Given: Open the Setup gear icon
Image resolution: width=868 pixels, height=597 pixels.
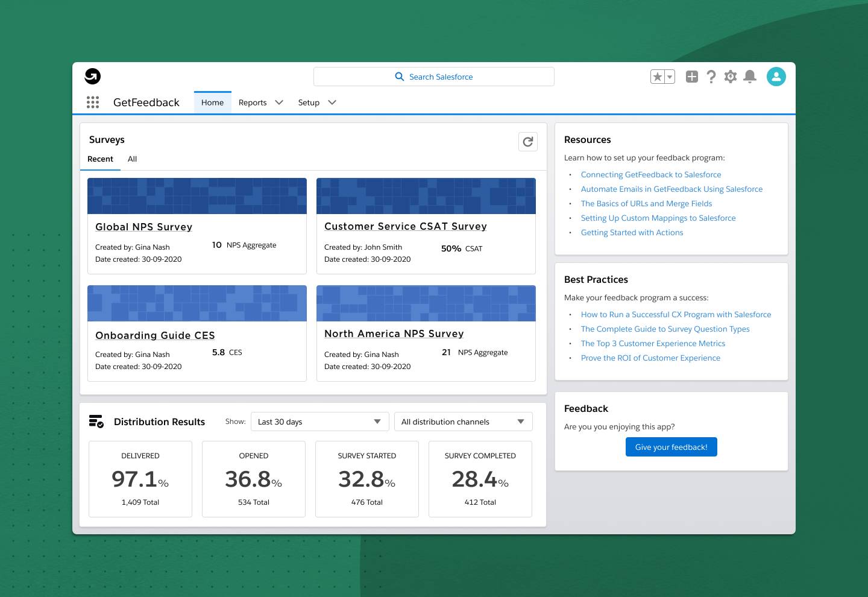Looking at the screenshot, I should click(731, 77).
